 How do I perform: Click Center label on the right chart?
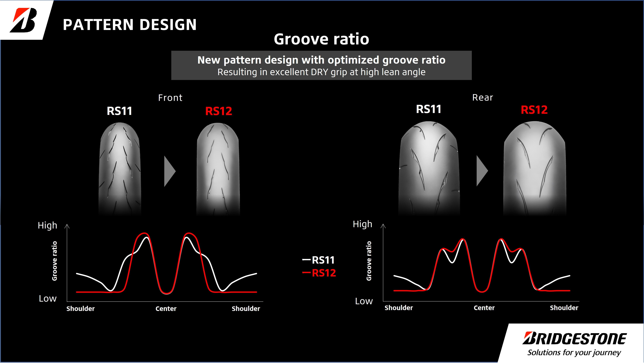tap(484, 308)
